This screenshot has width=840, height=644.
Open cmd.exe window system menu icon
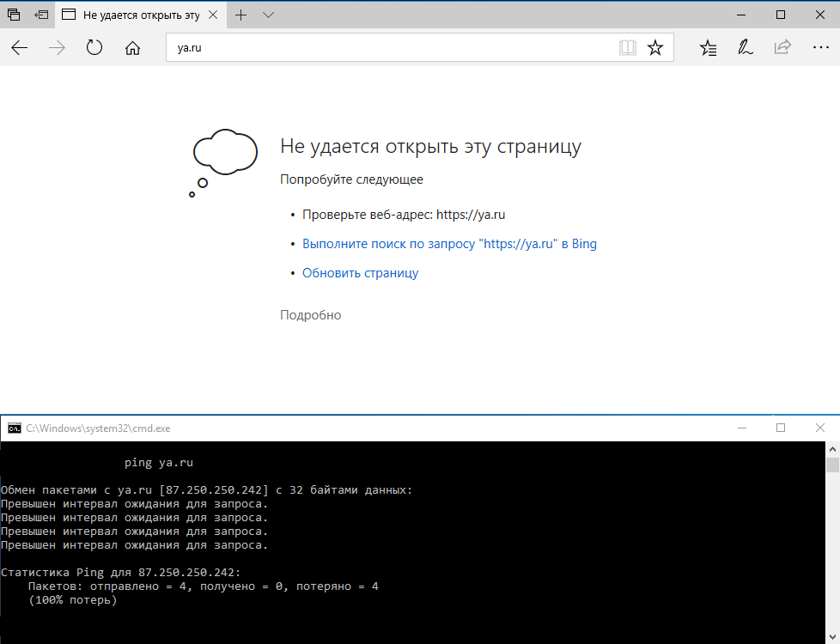tap(15, 428)
